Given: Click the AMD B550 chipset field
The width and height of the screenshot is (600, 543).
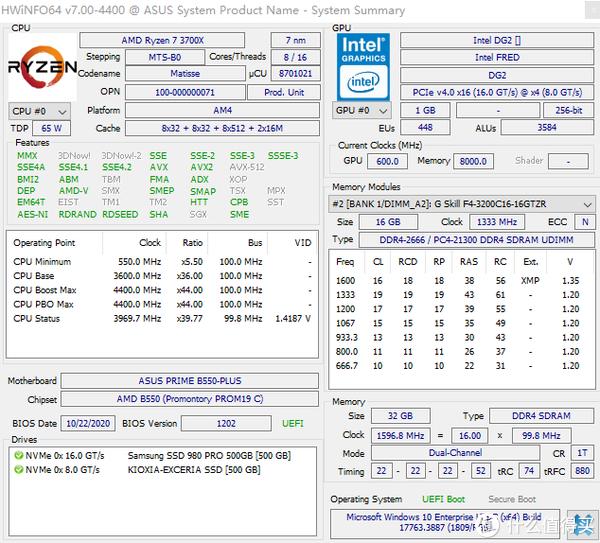Looking at the screenshot, I should click(x=190, y=399).
